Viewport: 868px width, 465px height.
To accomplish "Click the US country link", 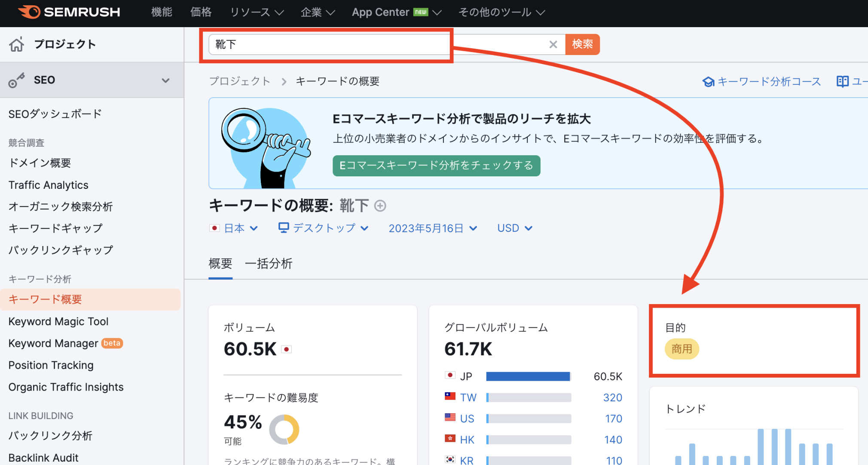I will click(x=467, y=419).
